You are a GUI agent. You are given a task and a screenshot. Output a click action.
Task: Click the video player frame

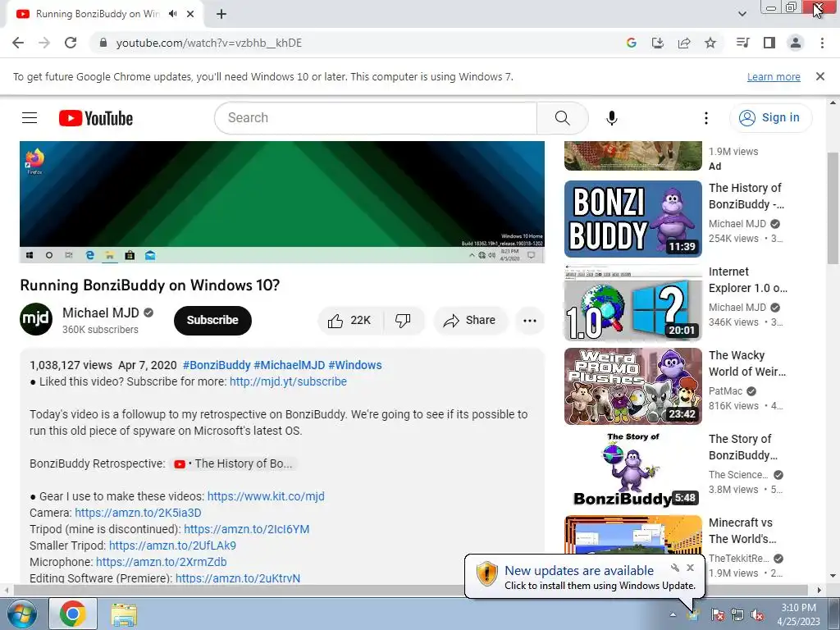coord(282,202)
